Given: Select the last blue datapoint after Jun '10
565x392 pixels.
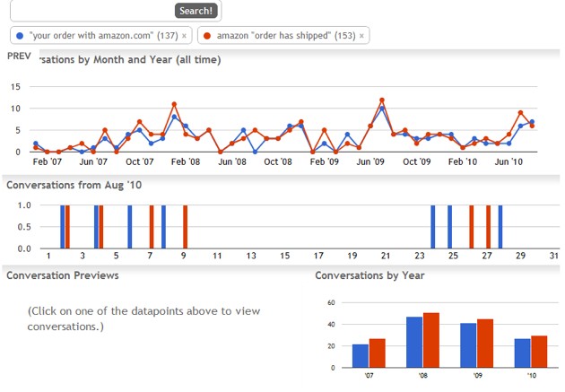Looking at the screenshot, I should [x=532, y=122].
